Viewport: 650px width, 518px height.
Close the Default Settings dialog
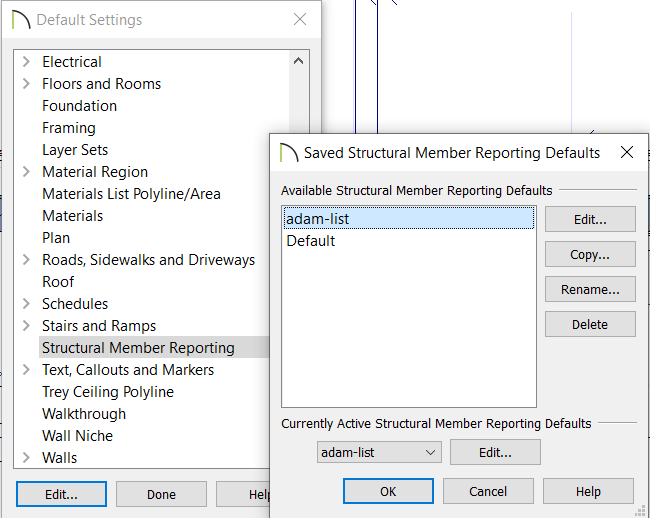point(300,19)
